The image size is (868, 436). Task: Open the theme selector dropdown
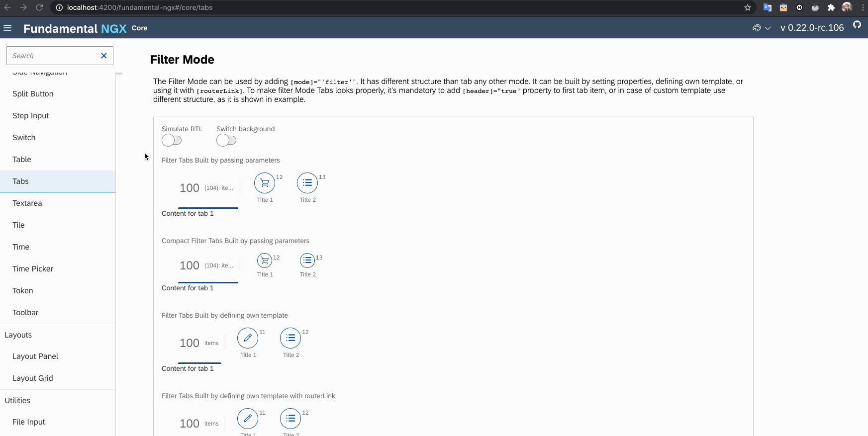pos(762,28)
